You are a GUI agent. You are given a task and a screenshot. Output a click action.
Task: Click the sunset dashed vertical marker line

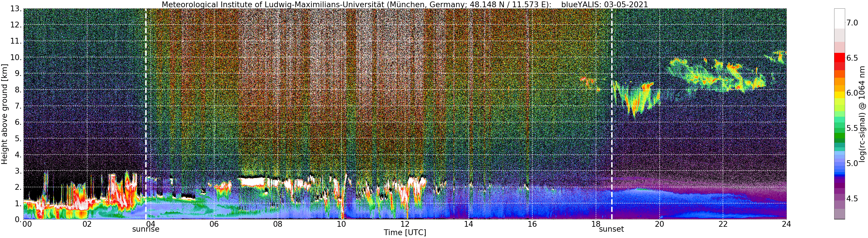tap(611, 114)
